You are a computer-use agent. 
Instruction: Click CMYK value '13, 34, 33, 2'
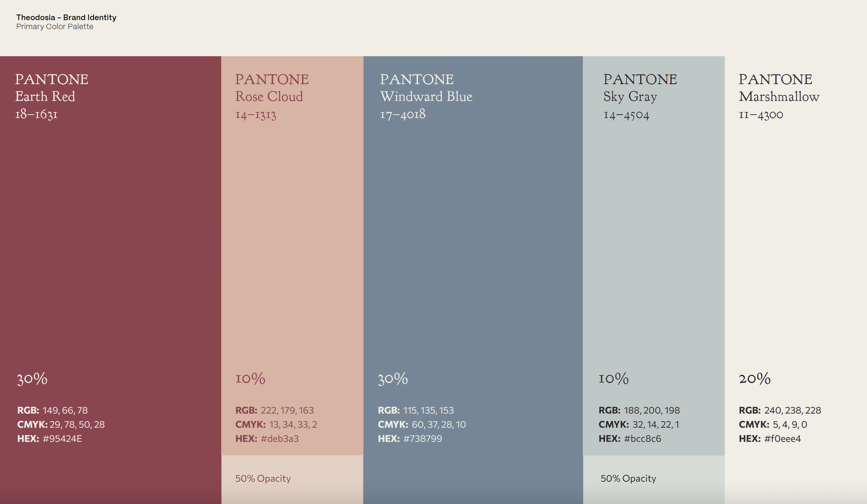coord(293,424)
